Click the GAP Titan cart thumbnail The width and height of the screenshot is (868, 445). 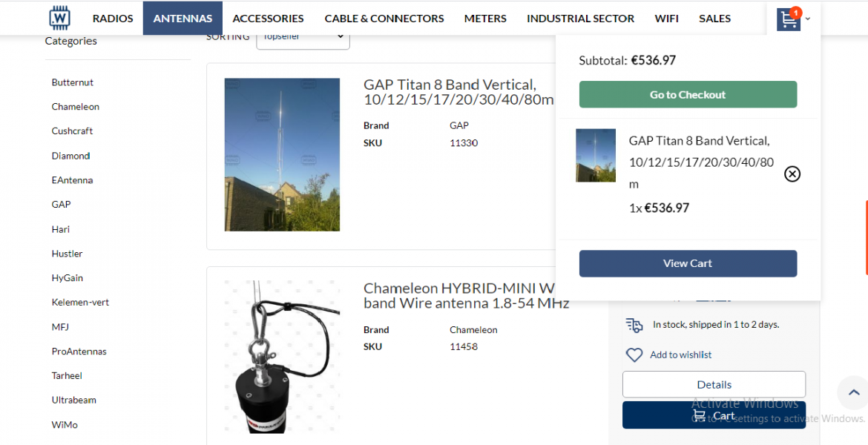[x=596, y=156]
